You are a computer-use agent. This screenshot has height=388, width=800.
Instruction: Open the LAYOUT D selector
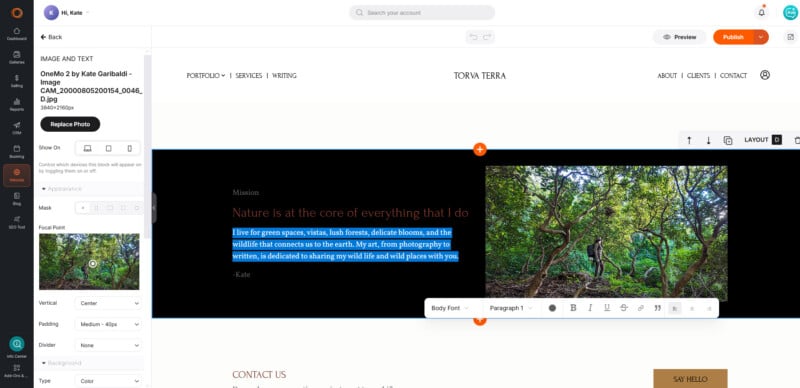coord(763,140)
